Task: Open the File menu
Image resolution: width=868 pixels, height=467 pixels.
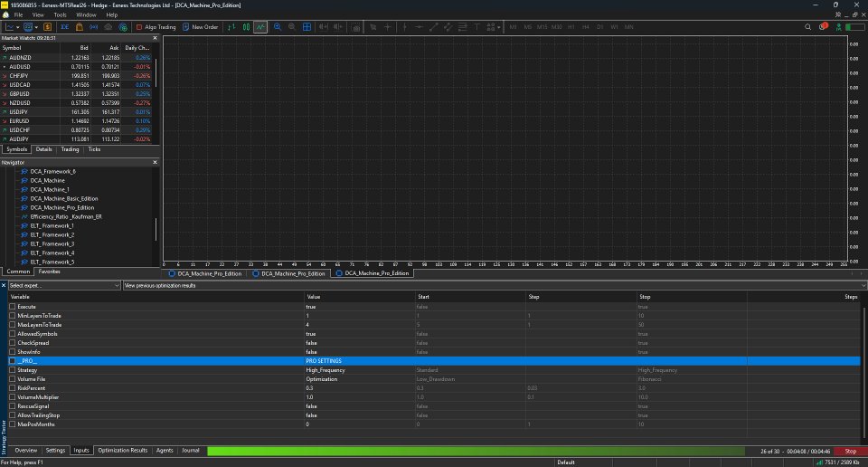Action: (18, 15)
